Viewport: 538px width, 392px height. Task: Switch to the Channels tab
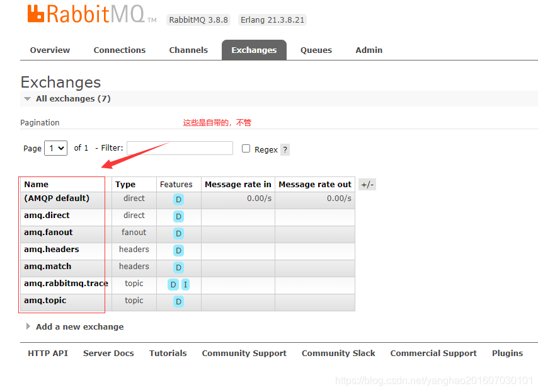coord(189,50)
